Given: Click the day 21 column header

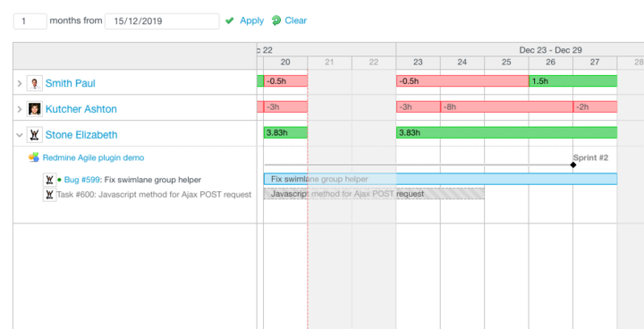Looking at the screenshot, I should [329, 63].
